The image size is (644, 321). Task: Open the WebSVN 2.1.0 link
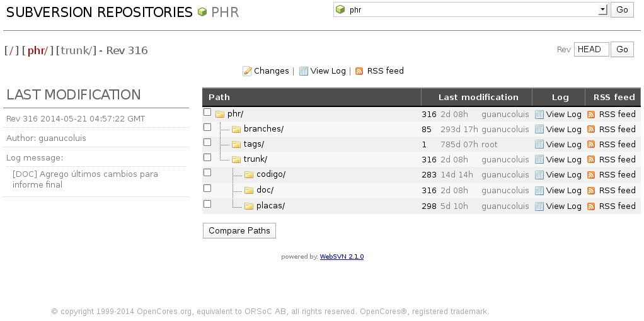coord(342,257)
